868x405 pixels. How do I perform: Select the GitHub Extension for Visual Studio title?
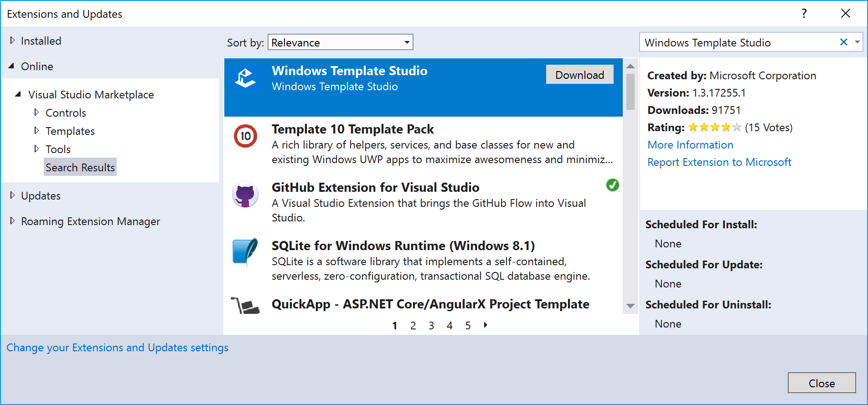coord(375,188)
